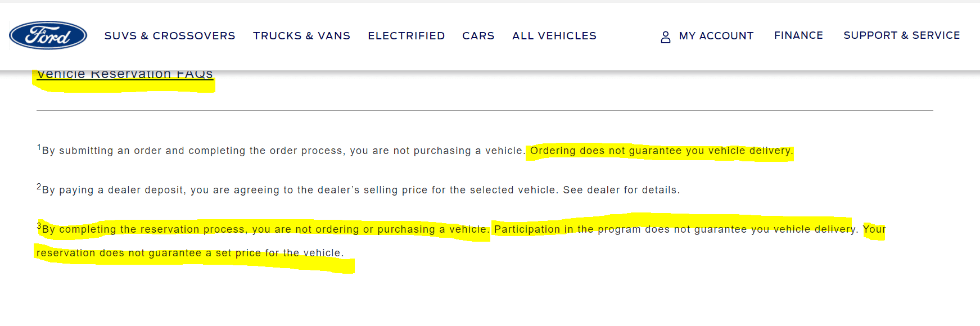Click the superscript 1 footnote marker
Screen dimensions: 980x326
point(39,148)
